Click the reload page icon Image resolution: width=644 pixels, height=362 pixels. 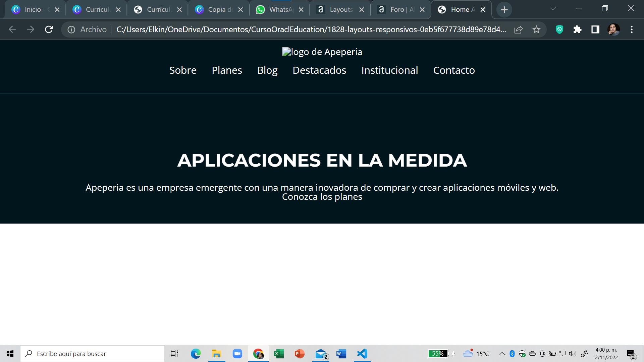(49, 29)
